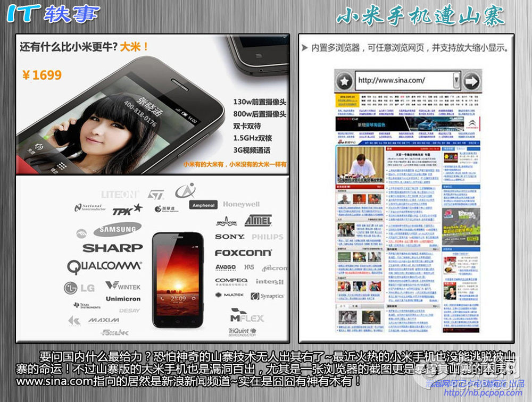Click the Texas Instruments logo
The height and width of the screenshot is (402, 532).
(x=87, y=306)
